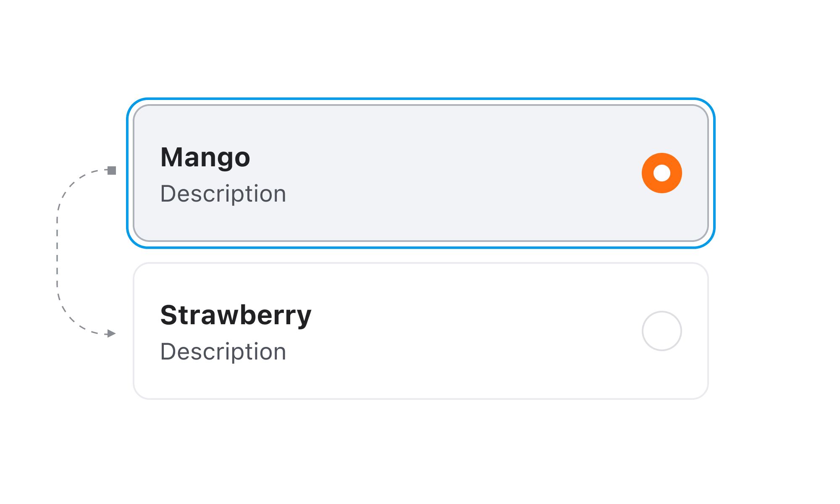Click the gray square at the dashed arrow start

[x=112, y=170]
